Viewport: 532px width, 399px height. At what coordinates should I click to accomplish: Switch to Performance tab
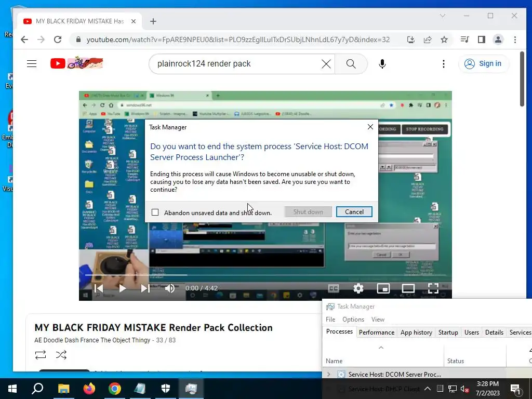point(377,332)
